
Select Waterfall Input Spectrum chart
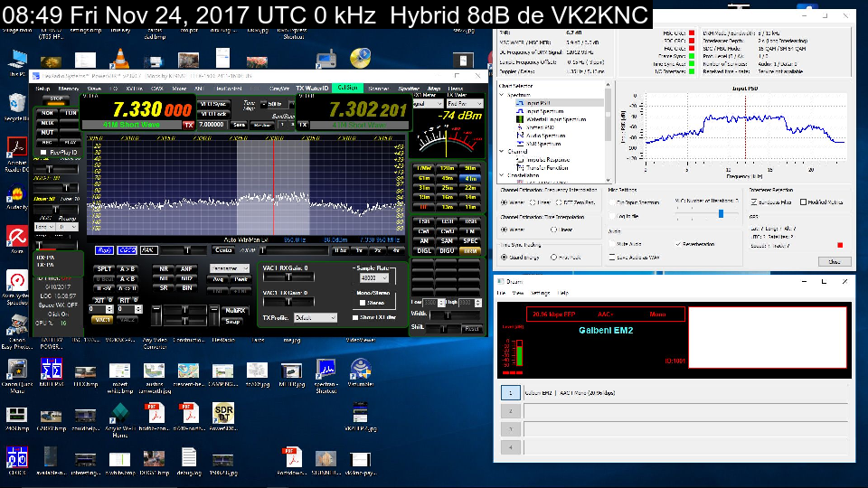pos(556,119)
